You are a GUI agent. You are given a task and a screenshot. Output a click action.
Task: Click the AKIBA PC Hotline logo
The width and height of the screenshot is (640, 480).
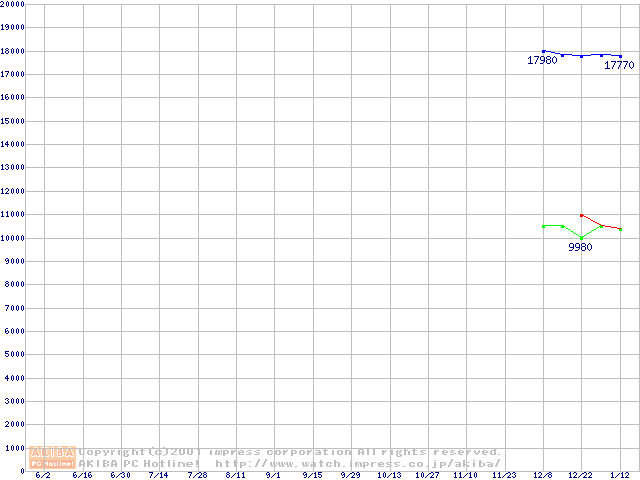(x=53, y=458)
